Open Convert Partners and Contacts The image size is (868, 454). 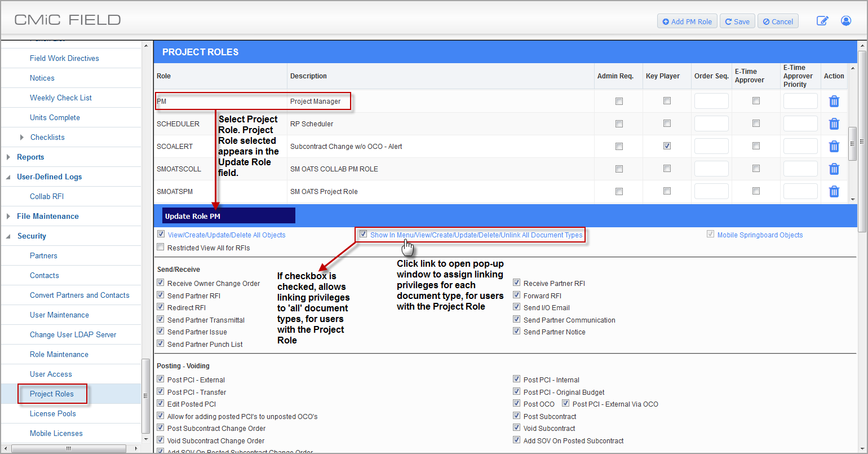[x=79, y=295]
